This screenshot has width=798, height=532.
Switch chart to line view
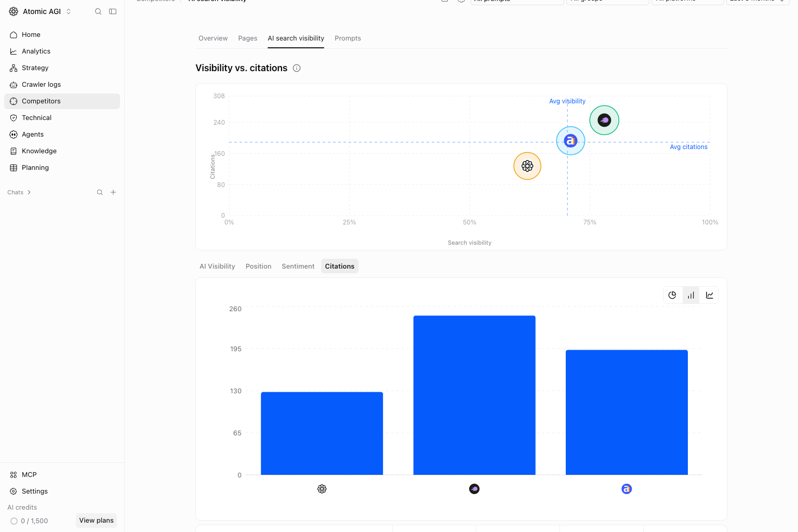click(710, 295)
